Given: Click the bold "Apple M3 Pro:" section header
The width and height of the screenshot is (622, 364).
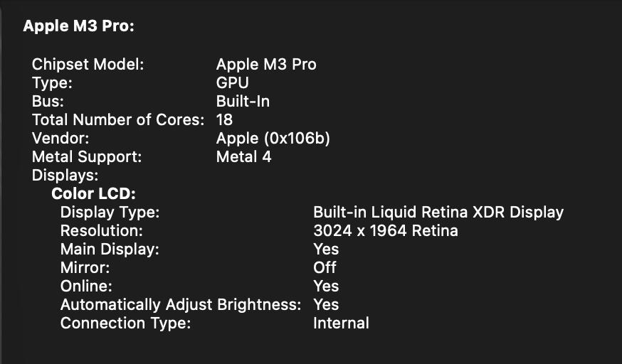Looking at the screenshot, I should pyautogui.click(x=79, y=26).
